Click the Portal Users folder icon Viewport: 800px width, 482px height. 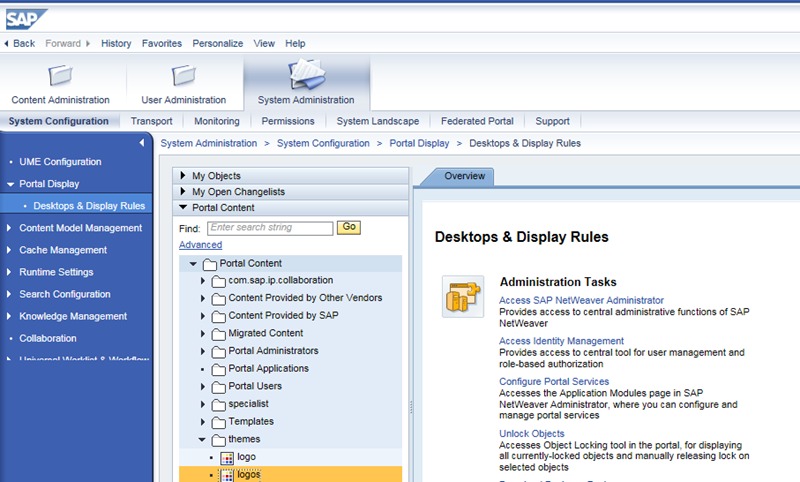(x=218, y=387)
